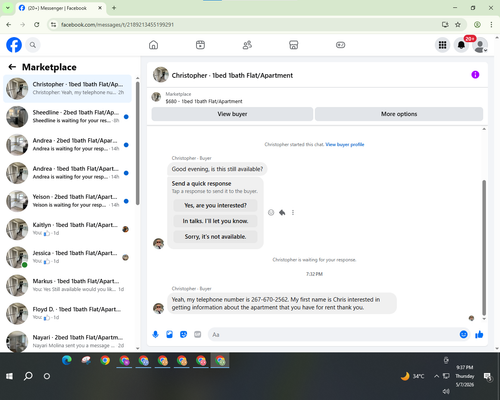Screen dimensions: 500x400
Task: Click the conversation list scrollbar
Action: pyautogui.click(x=138, y=143)
